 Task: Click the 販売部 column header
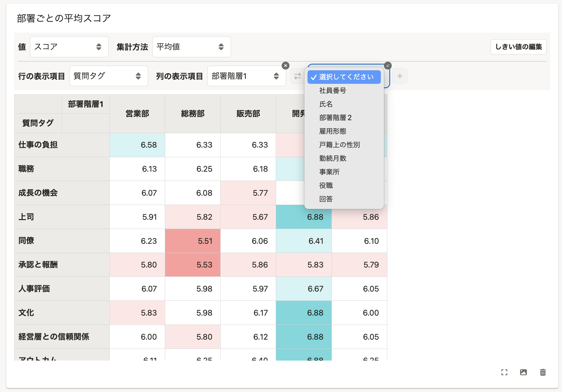tap(248, 114)
